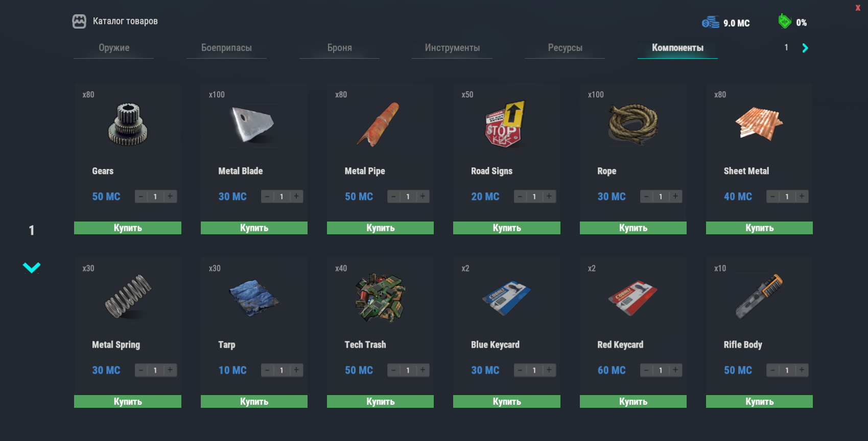Click the Rope item image
868x441 pixels.
click(633, 124)
